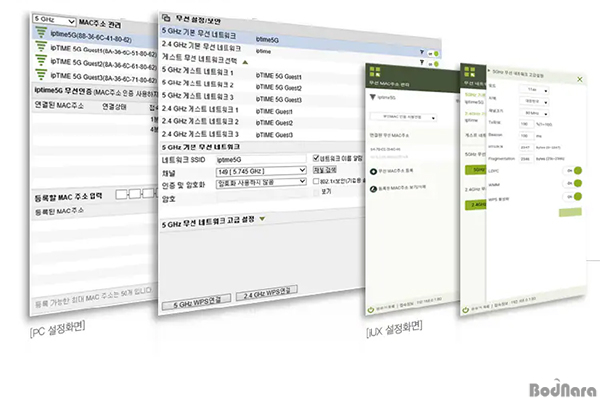Click funnel icon on 5 GHz 기본 무선 네트워크 row
600x400 pixels.
tap(422, 52)
